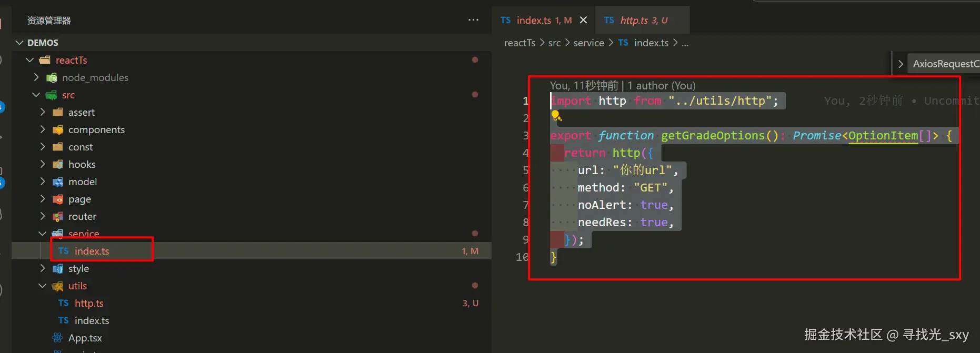Screen dimensions: 980x353
Task: Click the "../utils/http" import path string
Action: click(x=719, y=100)
